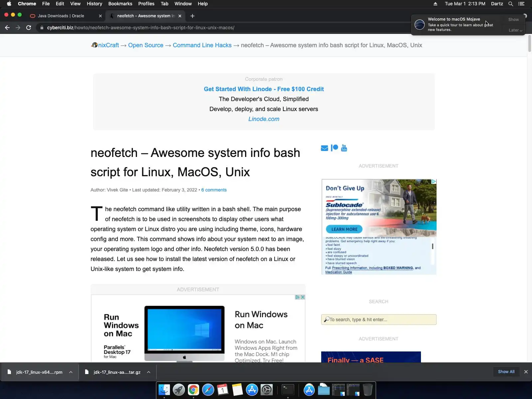Open a new browser tab
532x399 pixels.
(x=192, y=16)
